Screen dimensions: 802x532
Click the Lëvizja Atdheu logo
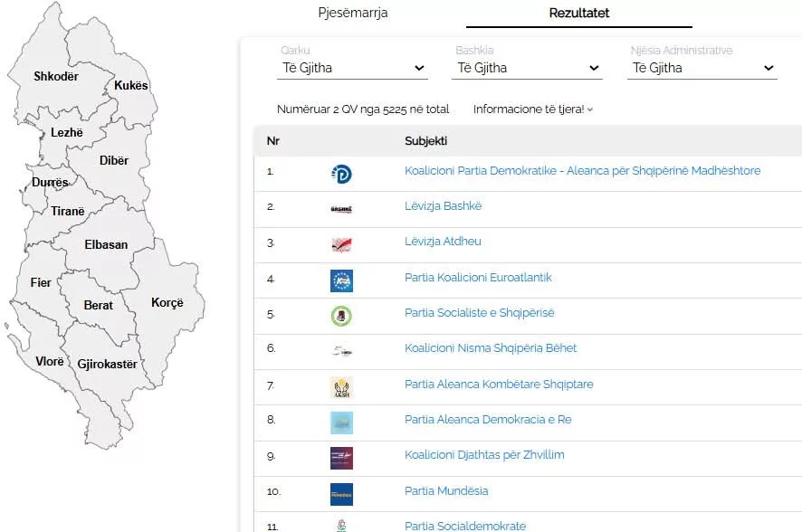(341, 245)
